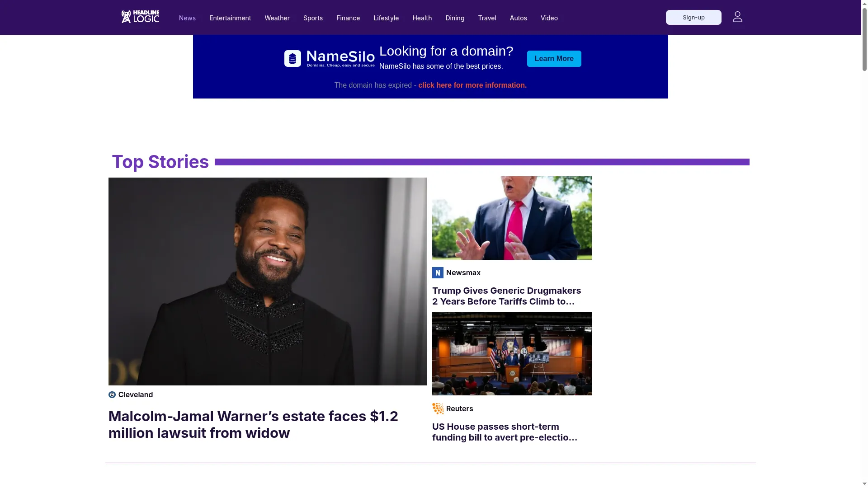Follow the 'click here for more information' link
Viewport: 868px width, 488px height.
pos(472,85)
